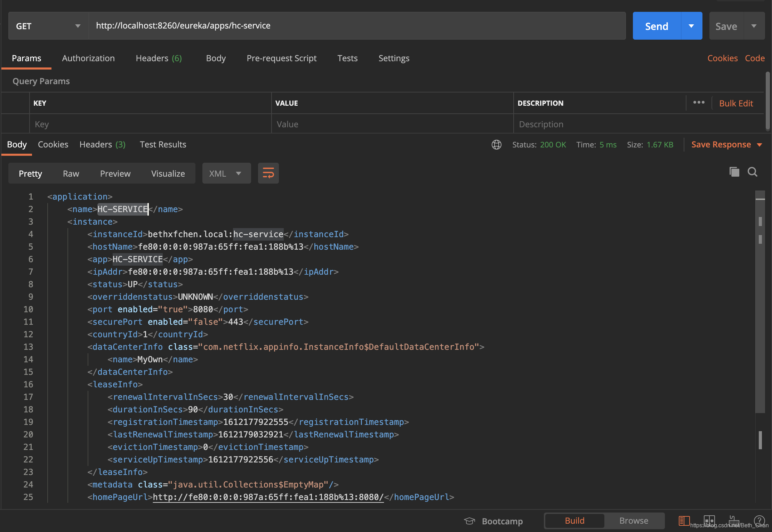Expand Send button dropdown arrow
Viewport: 772px width, 532px height.
[691, 26]
